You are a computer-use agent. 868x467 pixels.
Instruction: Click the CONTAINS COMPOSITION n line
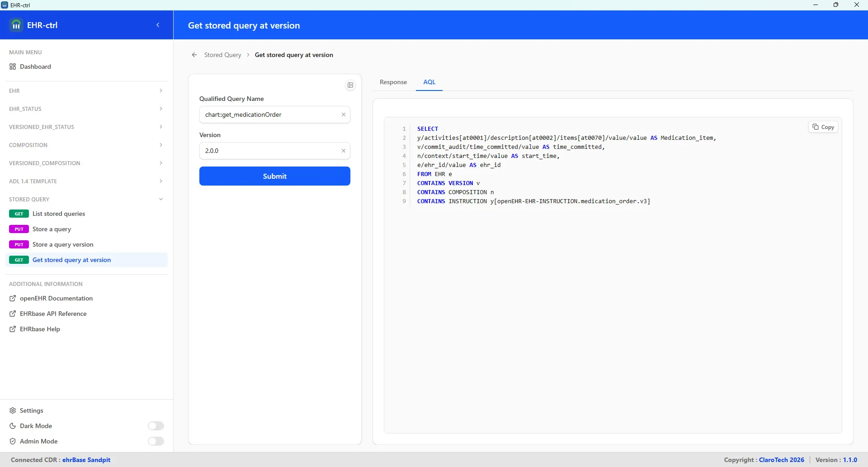pos(456,192)
